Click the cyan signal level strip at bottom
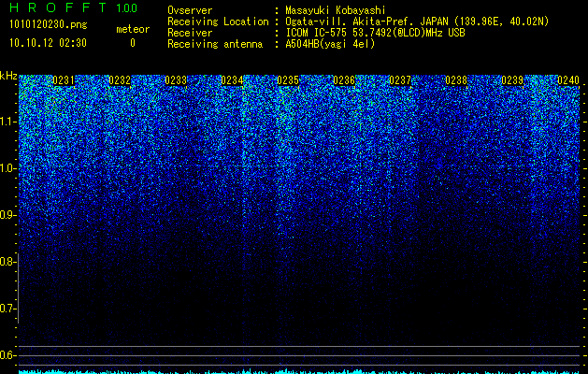588x374 pixels. point(299,371)
